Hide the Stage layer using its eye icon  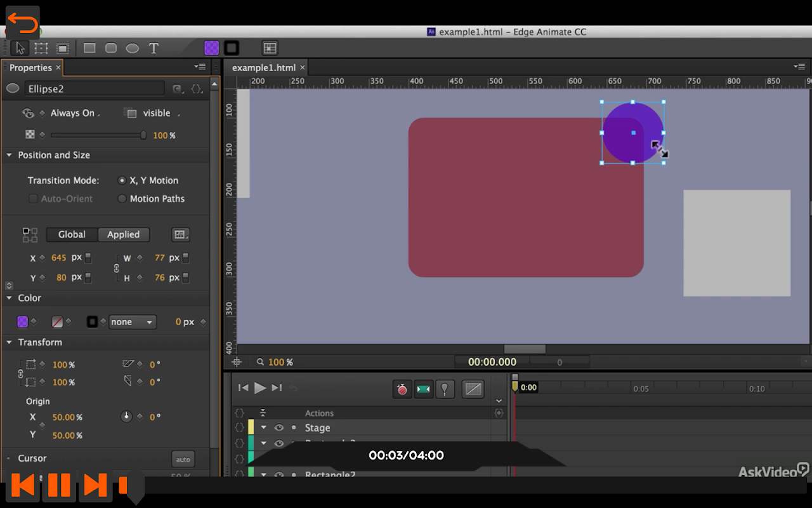[278, 428]
